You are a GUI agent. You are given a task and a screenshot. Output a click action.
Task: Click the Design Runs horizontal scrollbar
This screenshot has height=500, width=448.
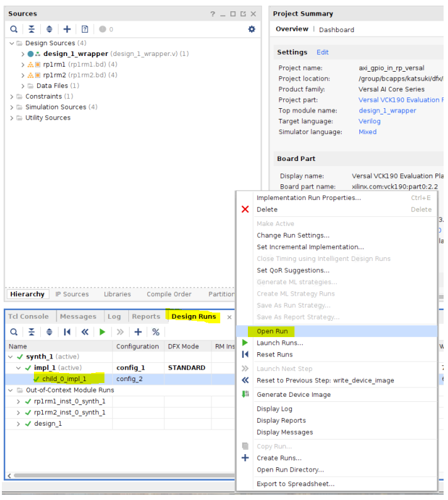tap(125, 475)
